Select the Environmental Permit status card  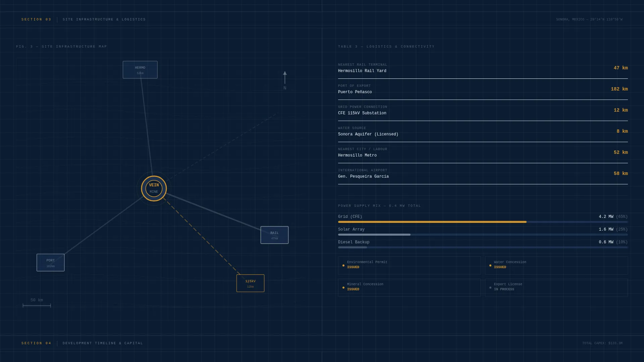tap(409, 265)
